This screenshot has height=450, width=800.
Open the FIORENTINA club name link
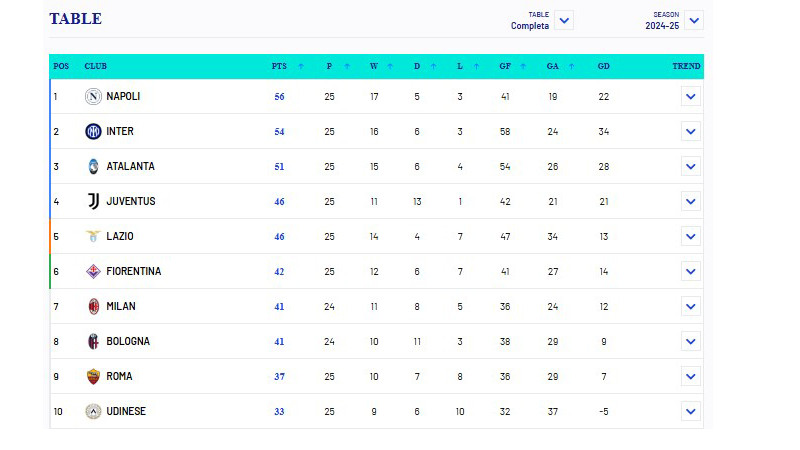(x=134, y=271)
